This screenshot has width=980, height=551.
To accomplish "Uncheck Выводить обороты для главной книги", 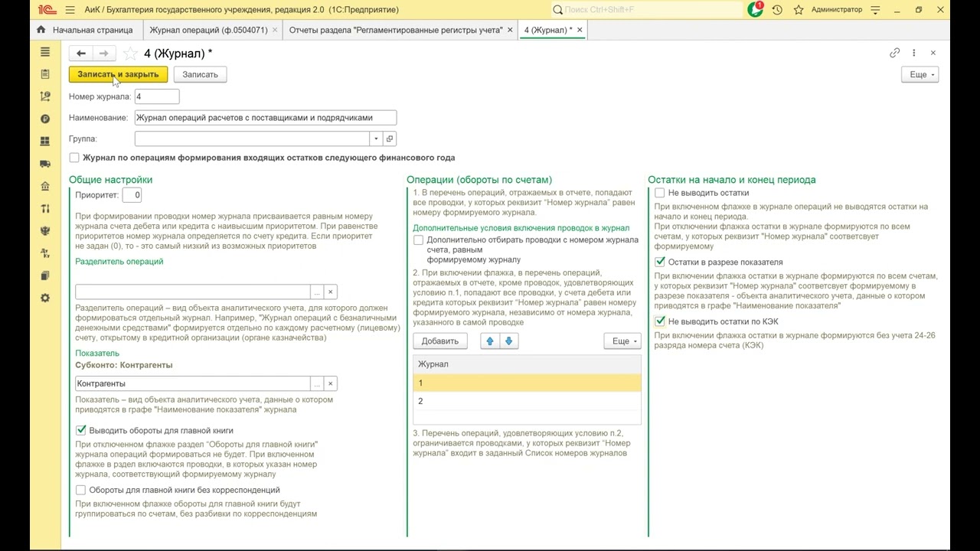I will tap(80, 431).
